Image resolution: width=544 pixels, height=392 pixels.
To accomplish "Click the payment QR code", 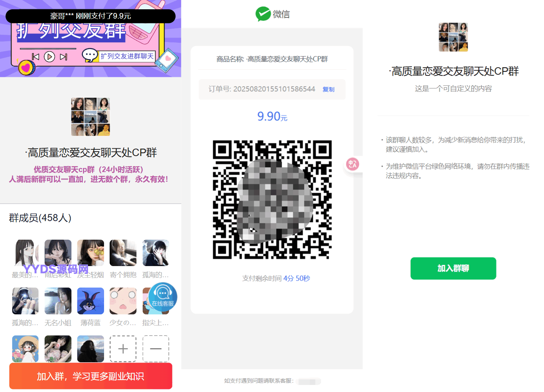I will pos(272,200).
